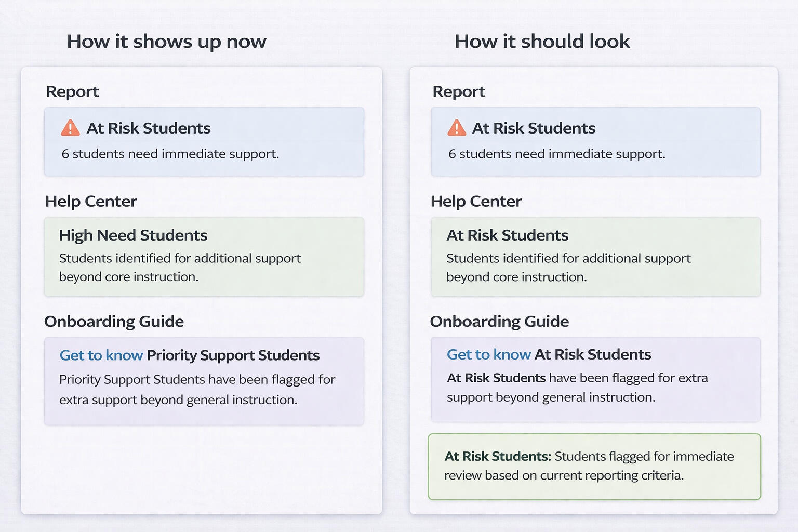Click the warning icon in the left Report card

click(x=70, y=128)
